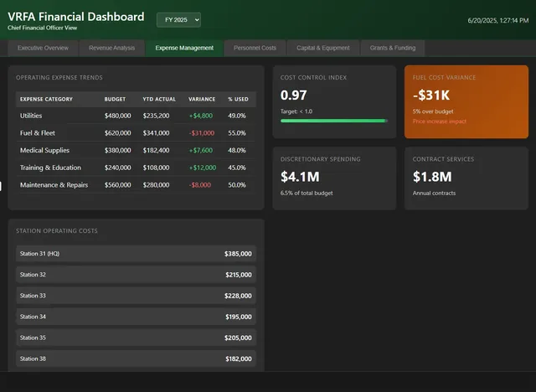Open the Revenue Analysis tab
The width and height of the screenshot is (536, 392).
pos(111,48)
